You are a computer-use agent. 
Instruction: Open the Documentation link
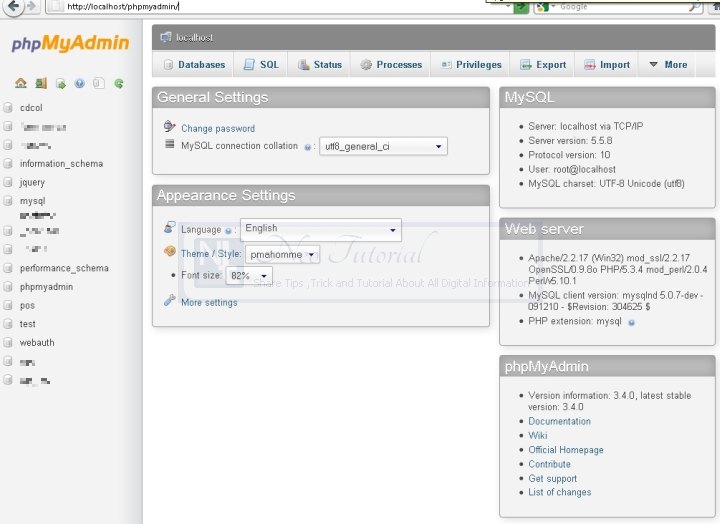point(559,421)
